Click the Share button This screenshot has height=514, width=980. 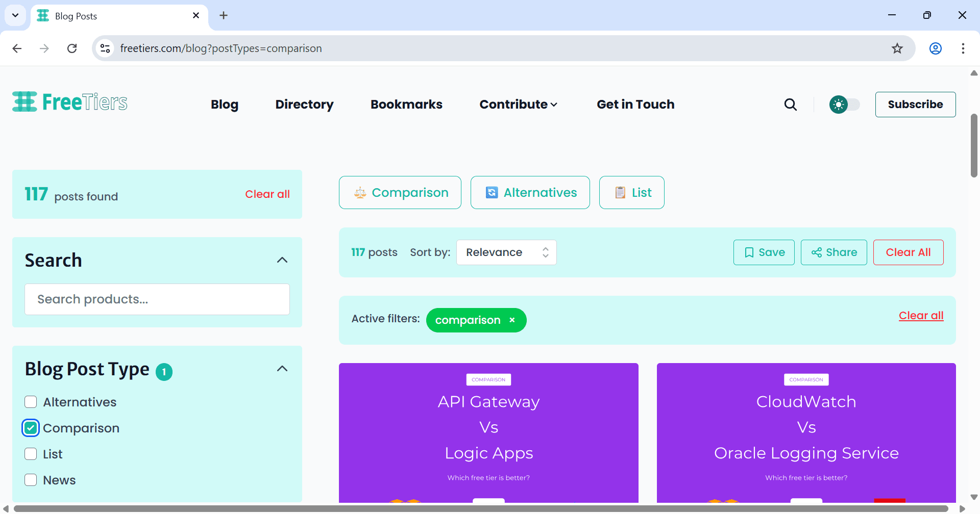click(x=834, y=252)
